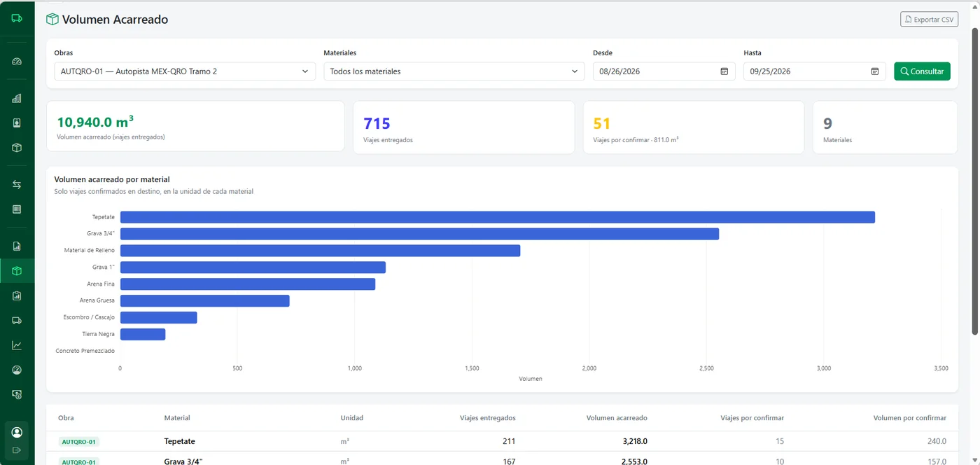
Task: Click the 'Volumen por confirmar' column header
Action: coord(910,418)
